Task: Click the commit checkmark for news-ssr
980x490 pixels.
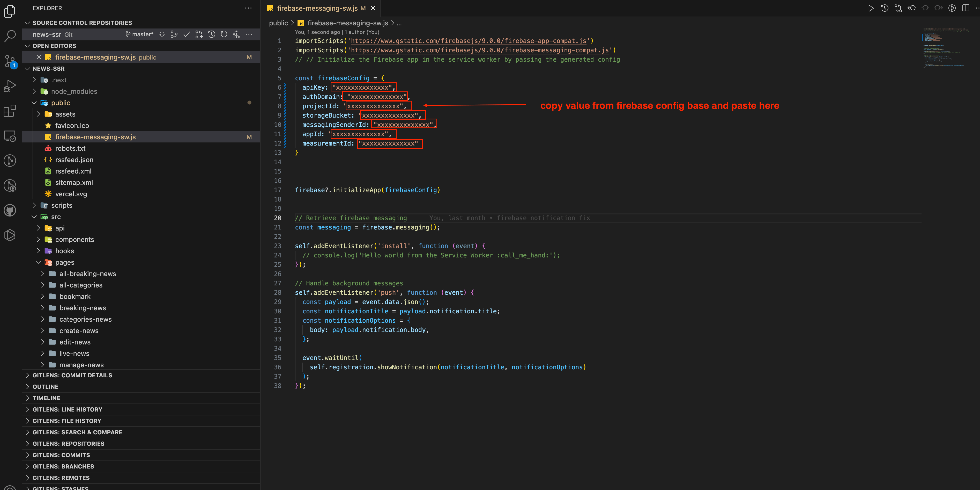Action: click(x=187, y=34)
